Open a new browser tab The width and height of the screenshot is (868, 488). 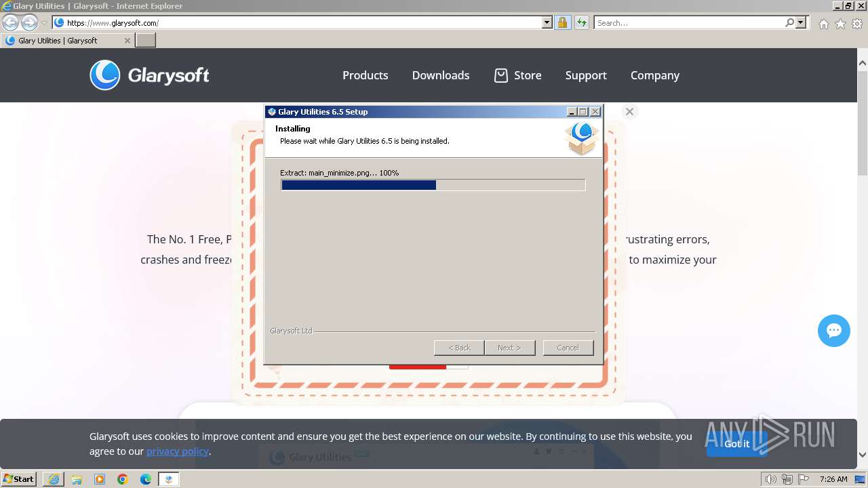(146, 41)
